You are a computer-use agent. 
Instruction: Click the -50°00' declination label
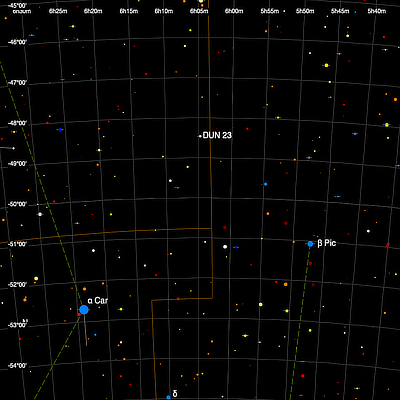(17, 204)
